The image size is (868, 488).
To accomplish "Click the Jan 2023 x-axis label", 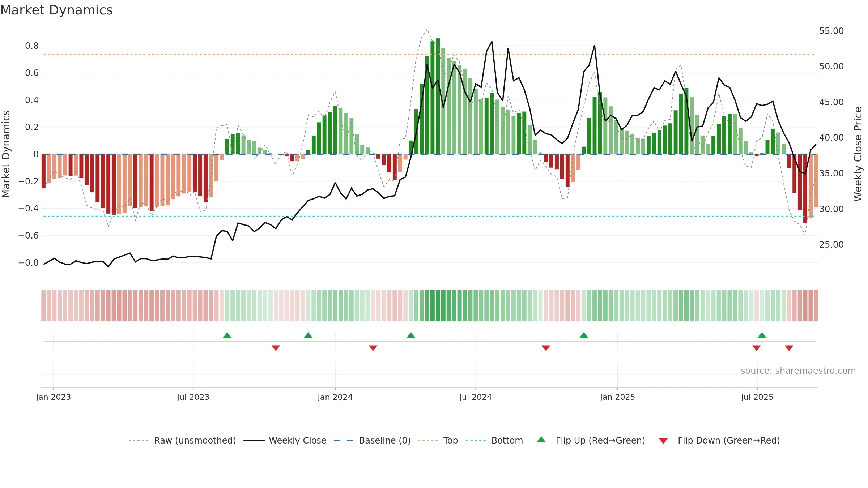I will (x=54, y=397).
